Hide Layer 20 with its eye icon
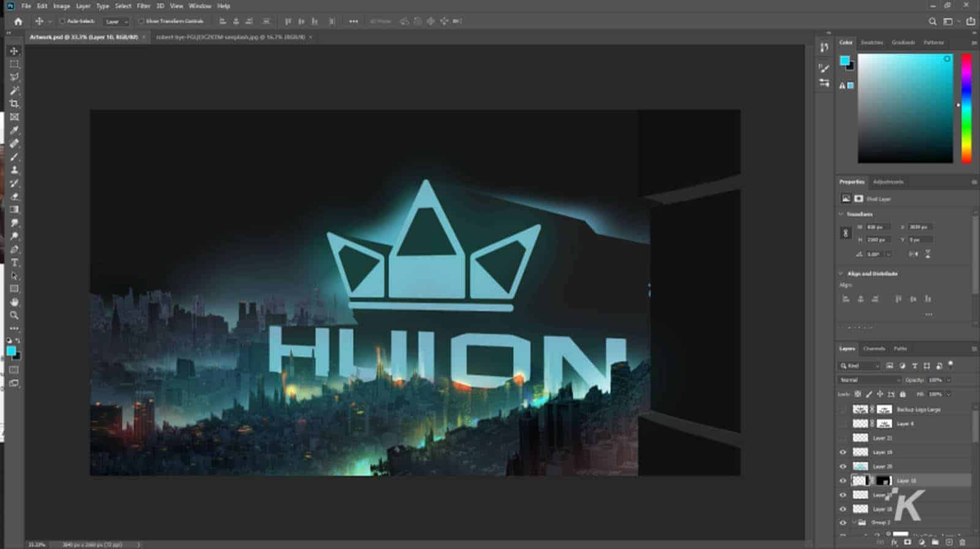Screen dimensions: 980x549 tap(843, 466)
